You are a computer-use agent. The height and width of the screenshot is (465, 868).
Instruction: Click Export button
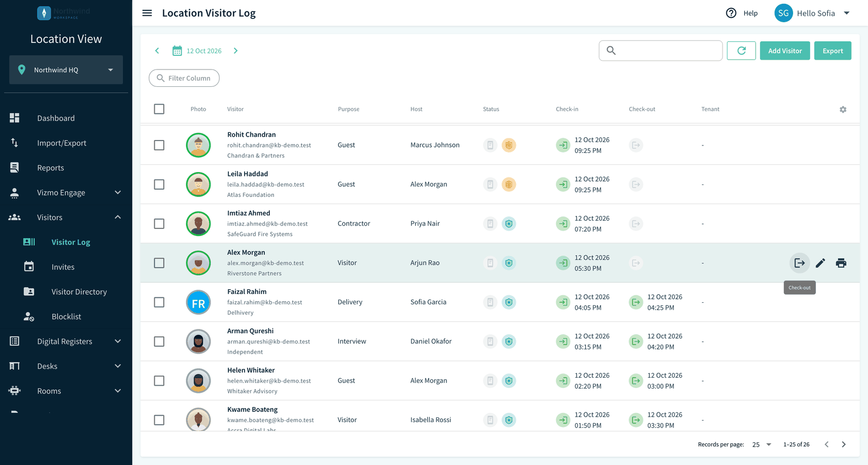833,51
